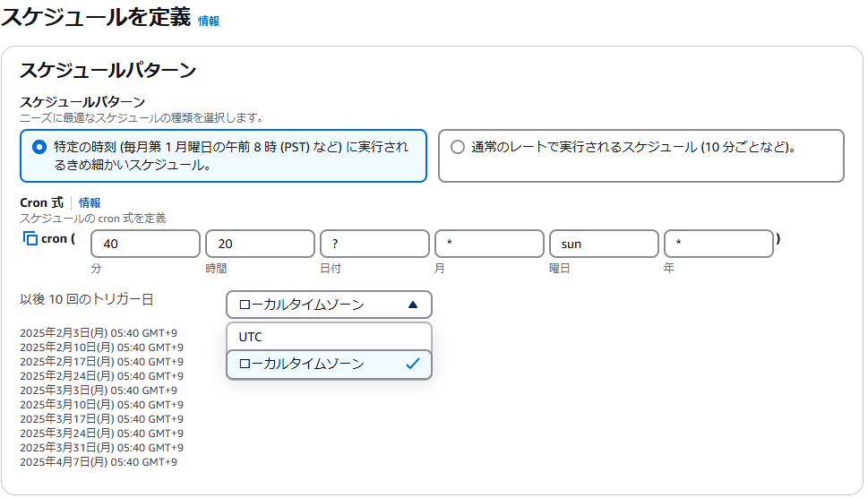Click the copy cron expression icon
868x498 pixels.
tap(30, 239)
